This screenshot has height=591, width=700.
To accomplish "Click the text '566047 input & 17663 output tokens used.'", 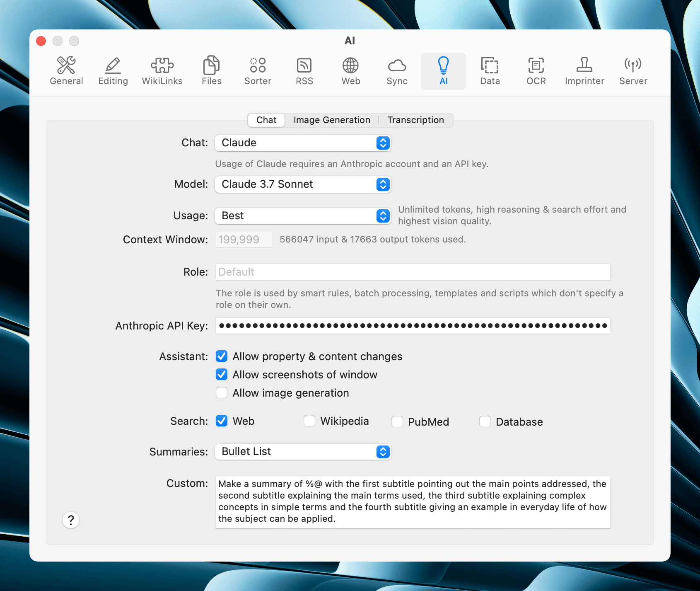I will [373, 240].
